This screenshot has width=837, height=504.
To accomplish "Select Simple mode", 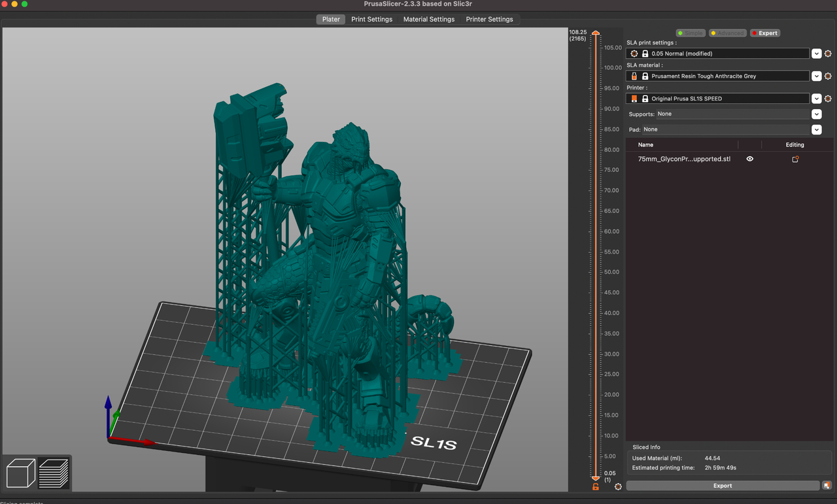I will (690, 33).
